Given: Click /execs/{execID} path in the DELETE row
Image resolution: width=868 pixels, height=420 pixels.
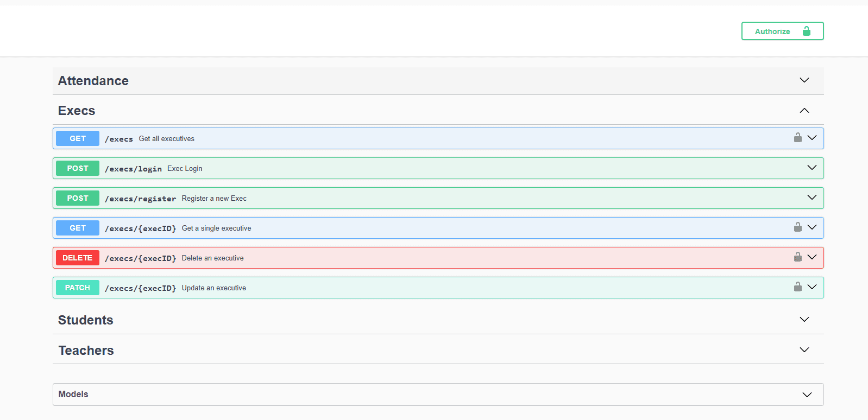Looking at the screenshot, I should (x=141, y=258).
